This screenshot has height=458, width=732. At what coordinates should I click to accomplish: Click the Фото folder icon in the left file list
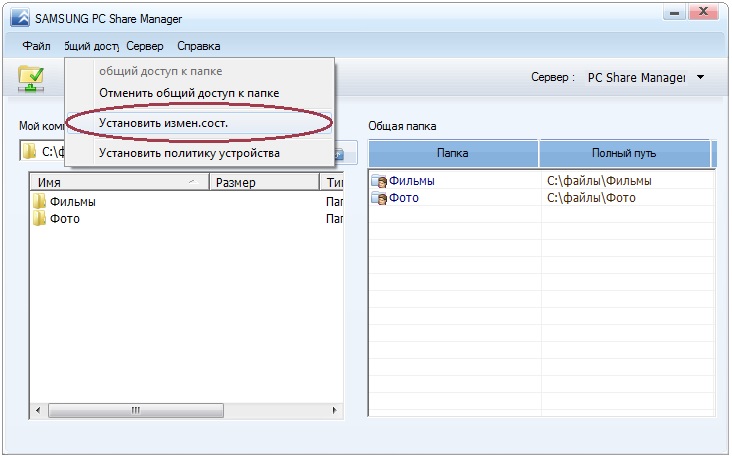tap(39, 218)
